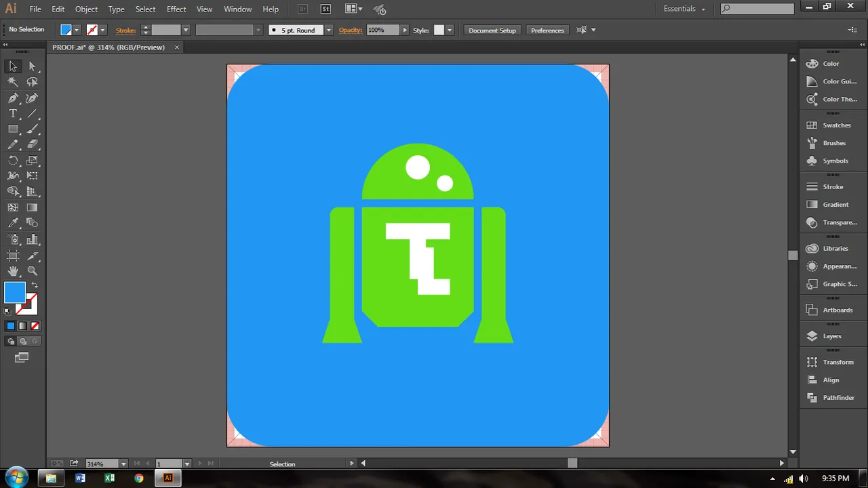Choose the Mesh tool
Screen dimensions: 868x488
(x=13, y=207)
